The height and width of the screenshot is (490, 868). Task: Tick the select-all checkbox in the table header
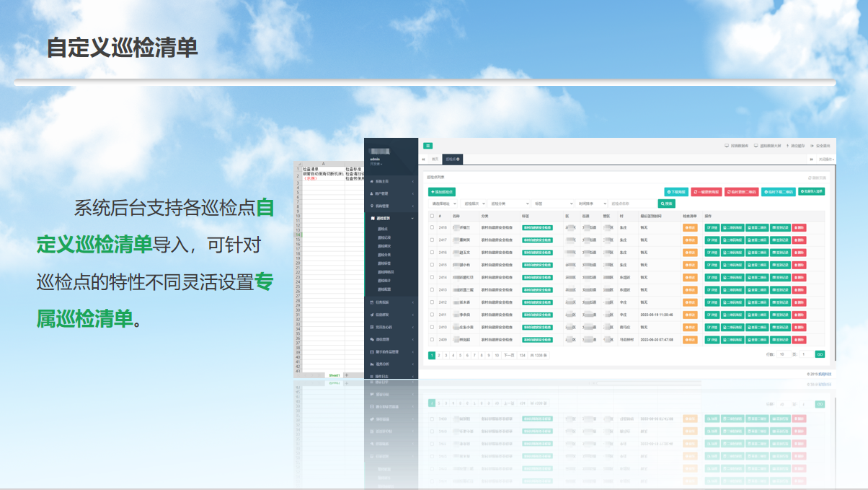pyautogui.click(x=433, y=216)
